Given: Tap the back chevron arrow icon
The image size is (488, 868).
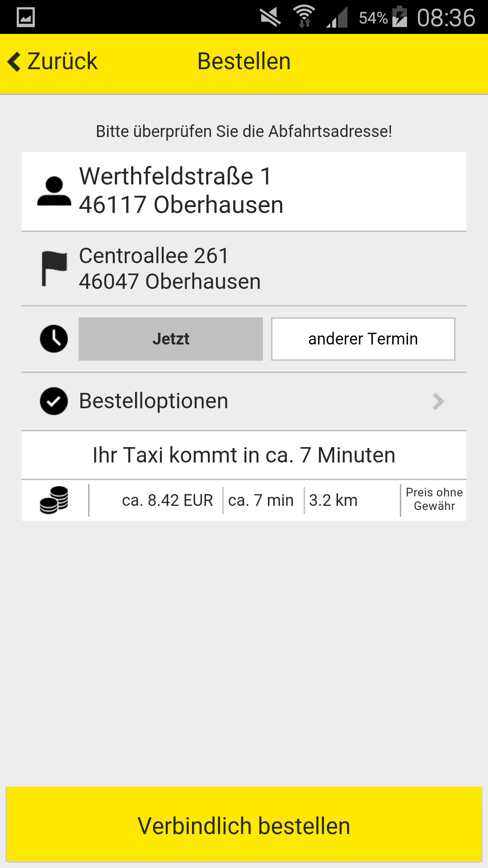Looking at the screenshot, I should pyautogui.click(x=14, y=61).
